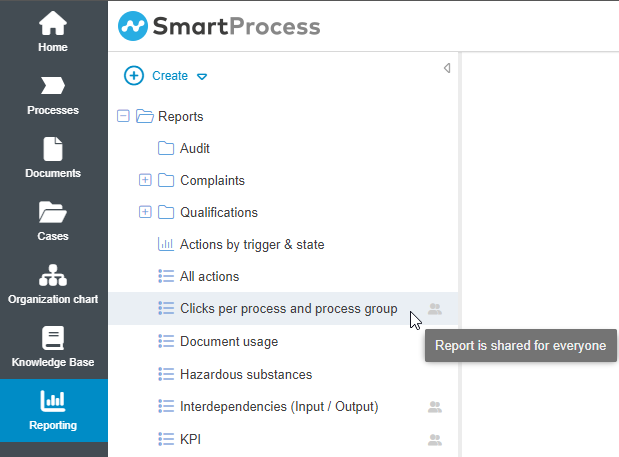Open the Documents section
619x457 pixels.
pyautogui.click(x=53, y=158)
